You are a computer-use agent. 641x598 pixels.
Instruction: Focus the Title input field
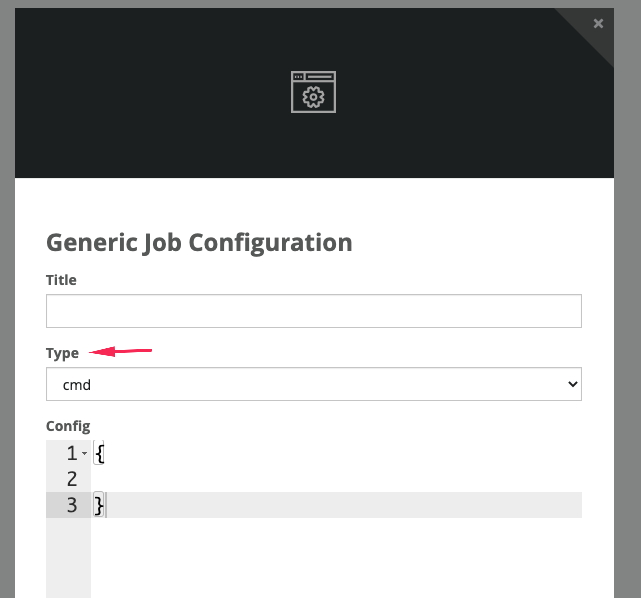pos(314,311)
